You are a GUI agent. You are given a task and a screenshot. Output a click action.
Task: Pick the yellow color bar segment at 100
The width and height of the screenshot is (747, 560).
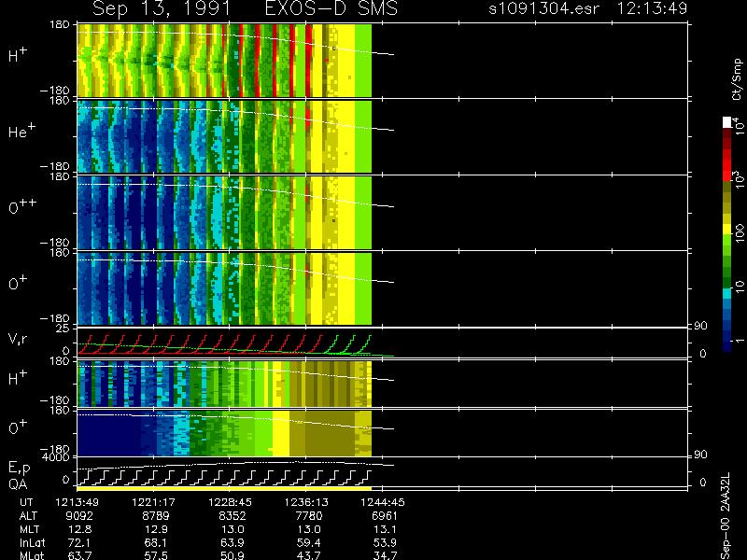(727, 229)
